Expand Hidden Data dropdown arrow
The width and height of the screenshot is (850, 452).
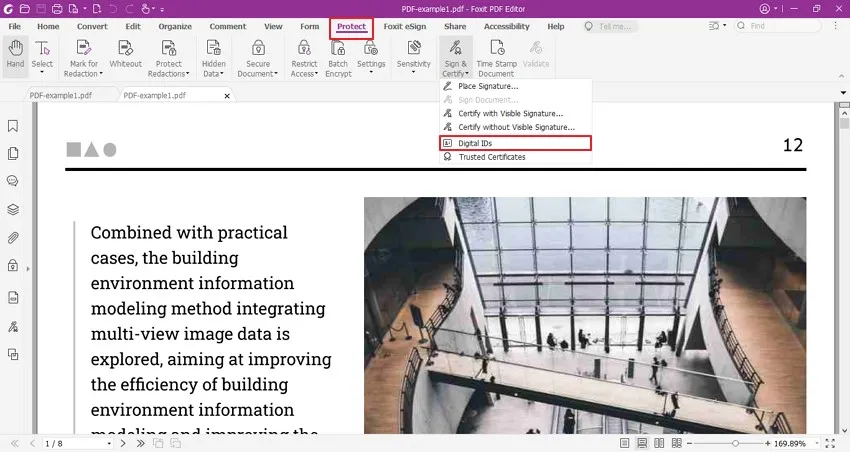222,74
